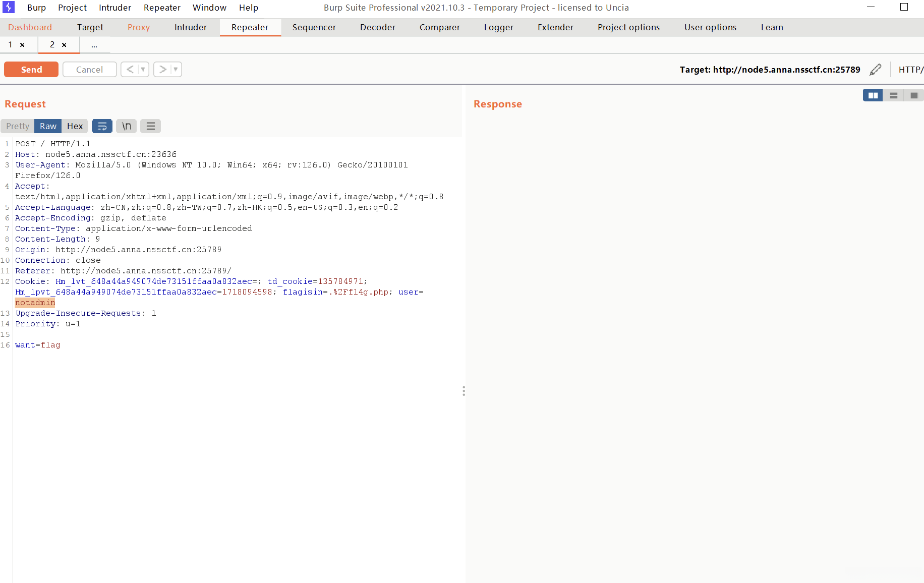Click the highlighted notadmin cookie value

coord(35,303)
